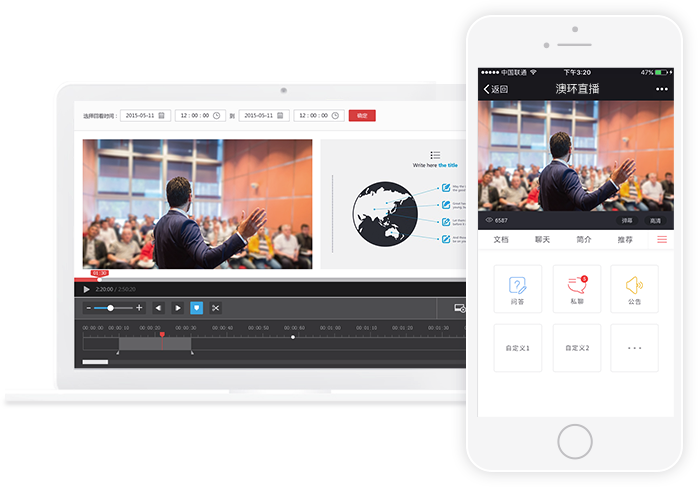Click the zoom out minus icon
The image size is (698, 487).
(89, 308)
